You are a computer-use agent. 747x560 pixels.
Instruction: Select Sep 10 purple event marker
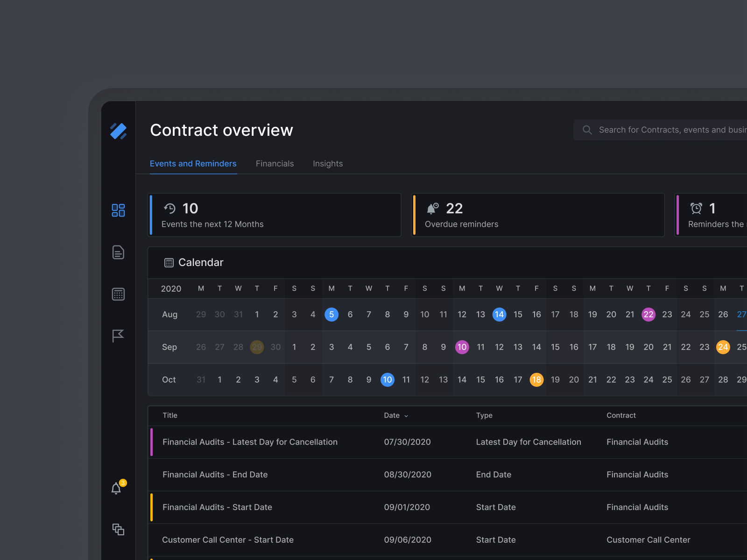462,347
